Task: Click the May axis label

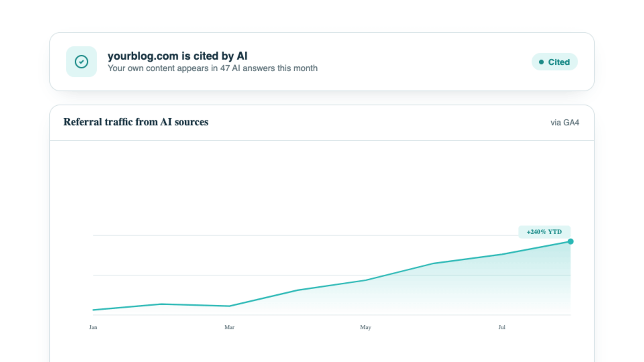Action: [365, 327]
